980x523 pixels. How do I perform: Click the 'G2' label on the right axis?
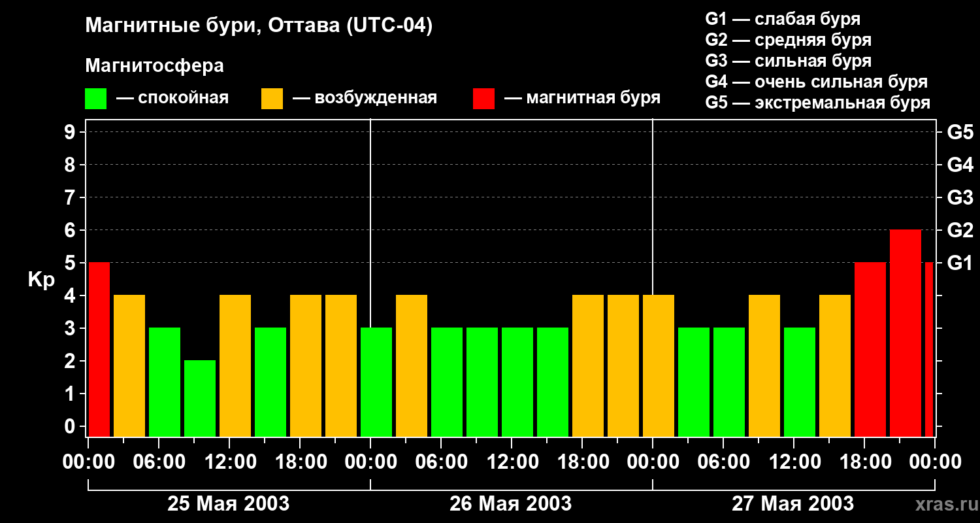tap(960, 230)
